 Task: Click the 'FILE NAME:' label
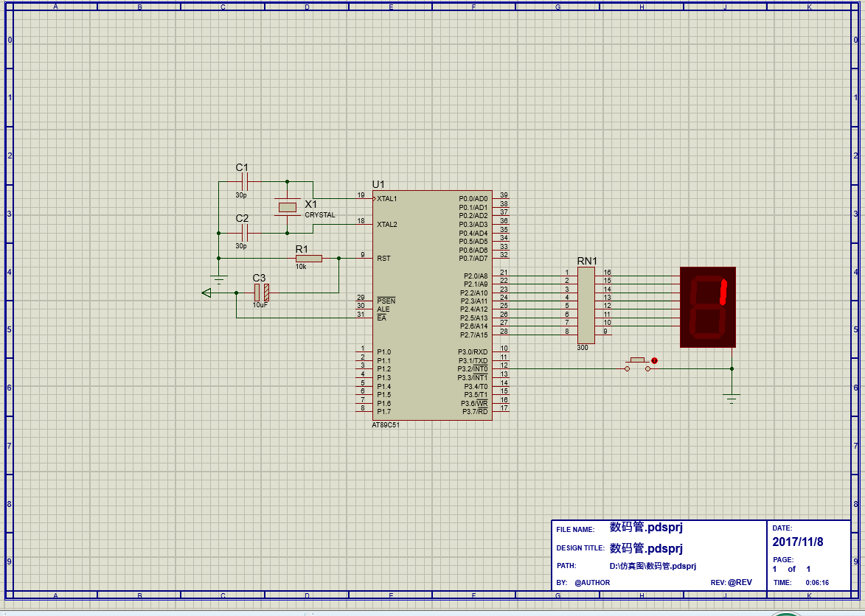tap(575, 530)
